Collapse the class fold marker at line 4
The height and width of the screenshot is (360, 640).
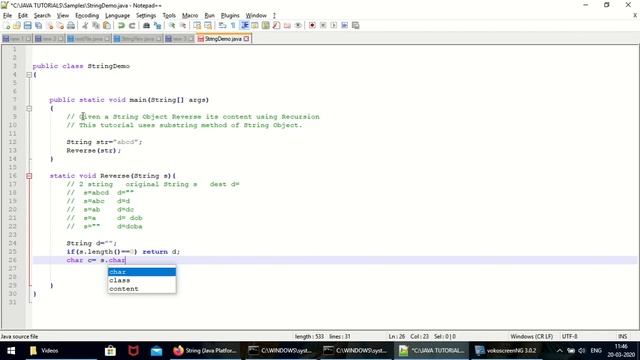click(29, 75)
